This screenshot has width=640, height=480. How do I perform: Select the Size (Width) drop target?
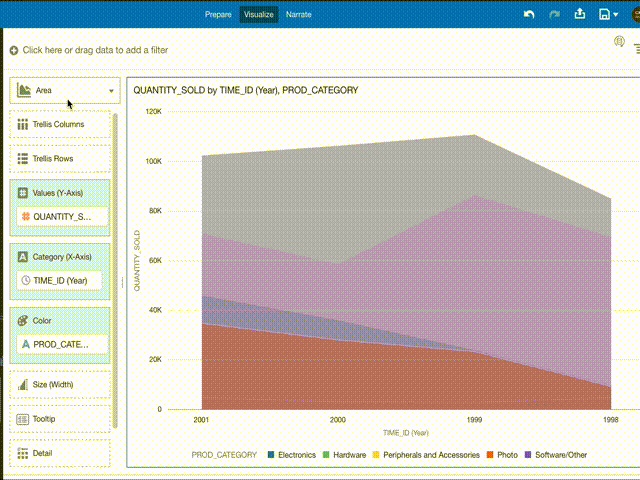click(x=60, y=384)
